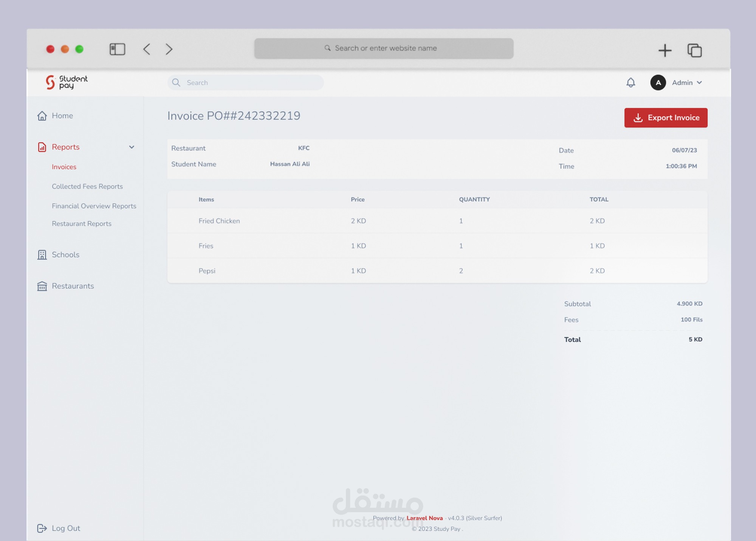The image size is (756, 541).
Task: Click the app Search field
Action: tap(246, 82)
